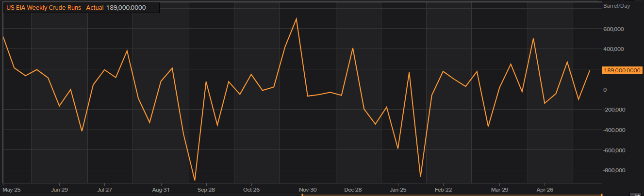Click the Feb-22 date label

pyautogui.click(x=444, y=190)
